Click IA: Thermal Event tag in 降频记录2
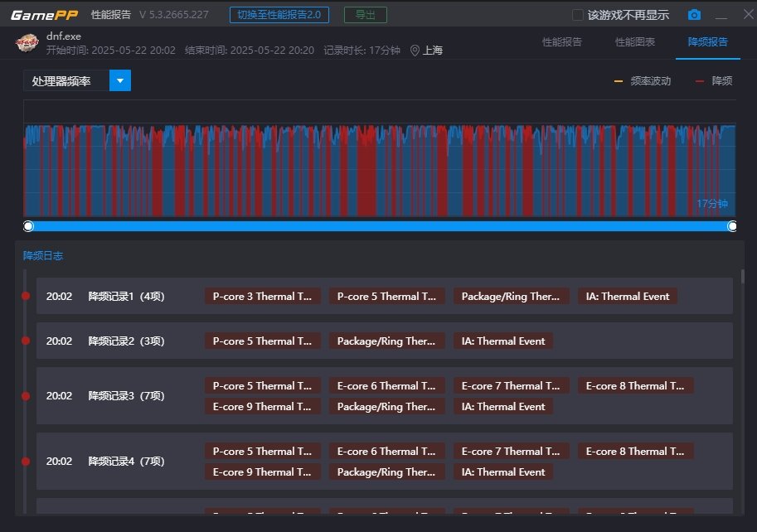The image size is (757, 532). click(503, 341)
